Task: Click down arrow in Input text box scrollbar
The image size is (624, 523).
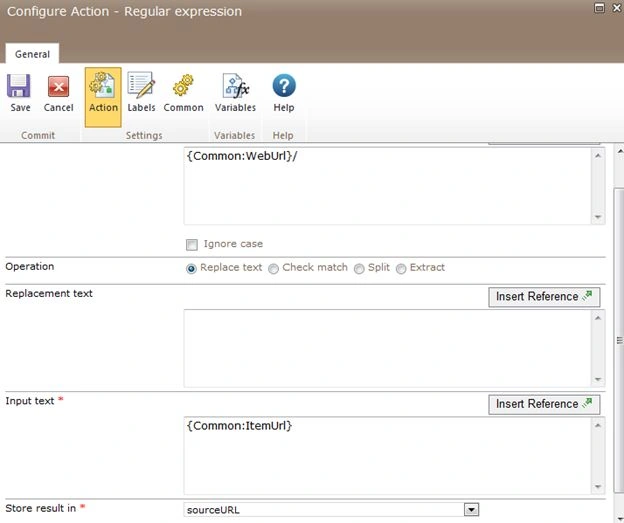Action: pos(598,487)
